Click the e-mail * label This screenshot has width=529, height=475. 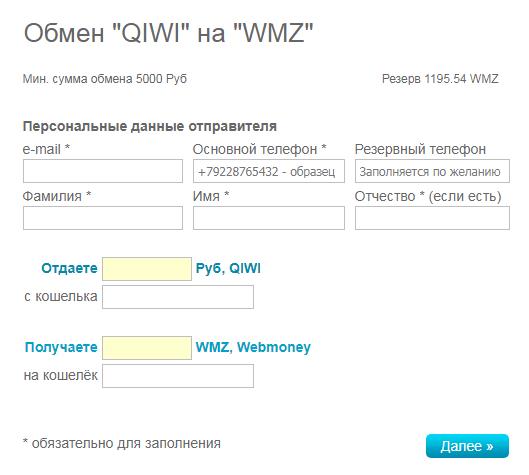click(46, 149)
